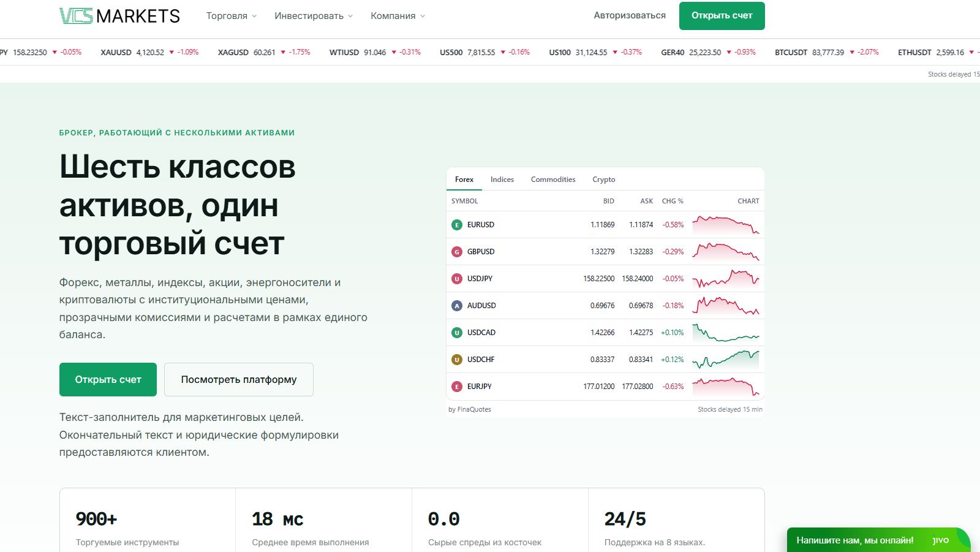Screen dimensions: 980x552
Task: Click USDJPY bid price 158.22500
Action: pyautogui.click(x=598, y=279)
